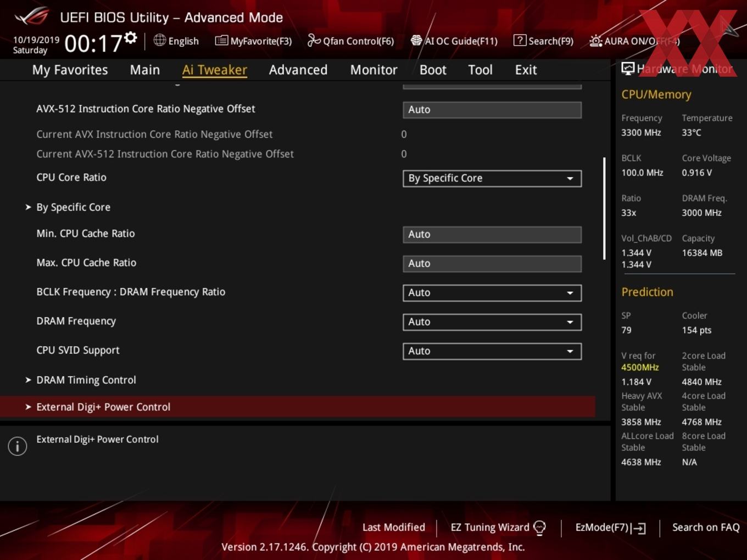Select the Ai Tweaker tab
747x560 pixels.
(x=215, y=70)
